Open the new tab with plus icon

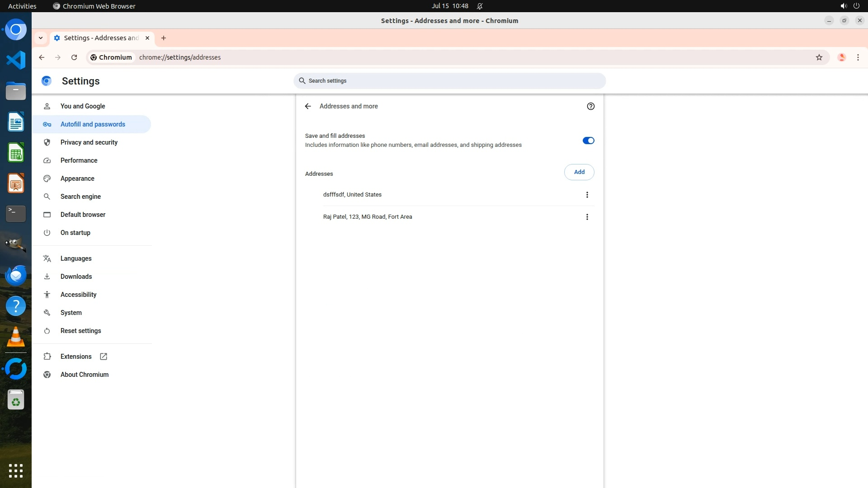click(164, 38)
